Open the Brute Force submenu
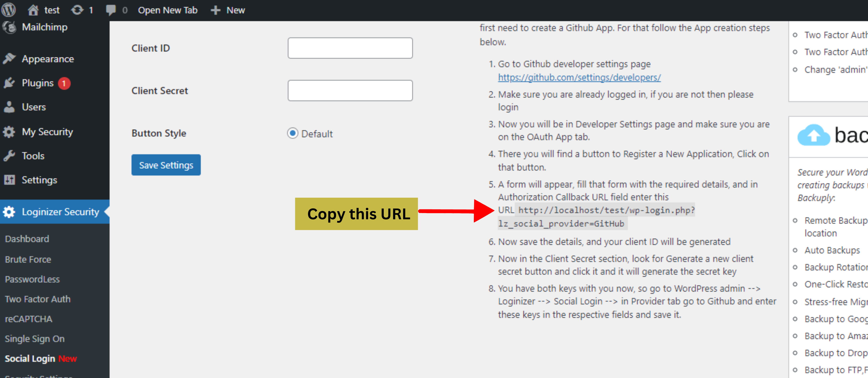This screenshot has width=868, height=378. pyautogui.click(x=28, y=259)
